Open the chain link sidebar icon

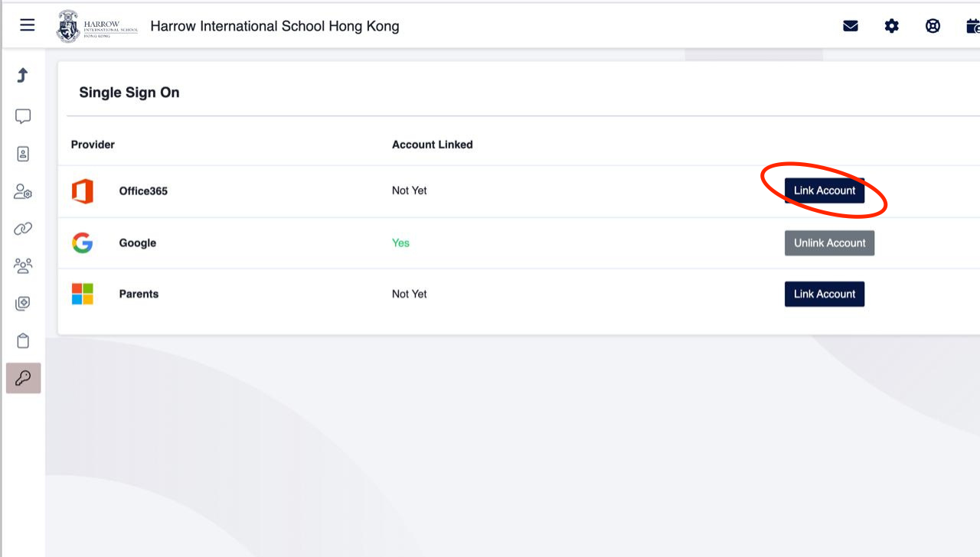23,229
